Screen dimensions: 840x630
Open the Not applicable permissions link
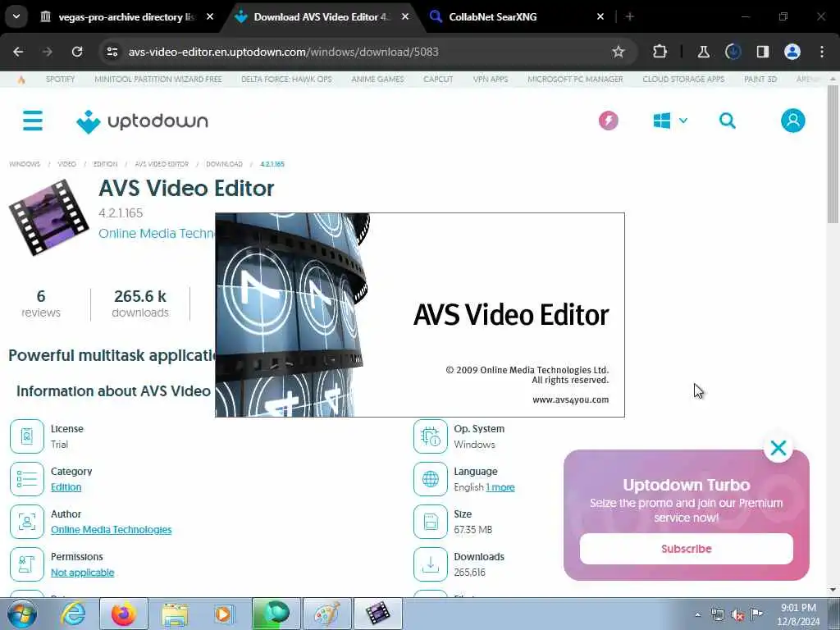(x=83, y=572)
